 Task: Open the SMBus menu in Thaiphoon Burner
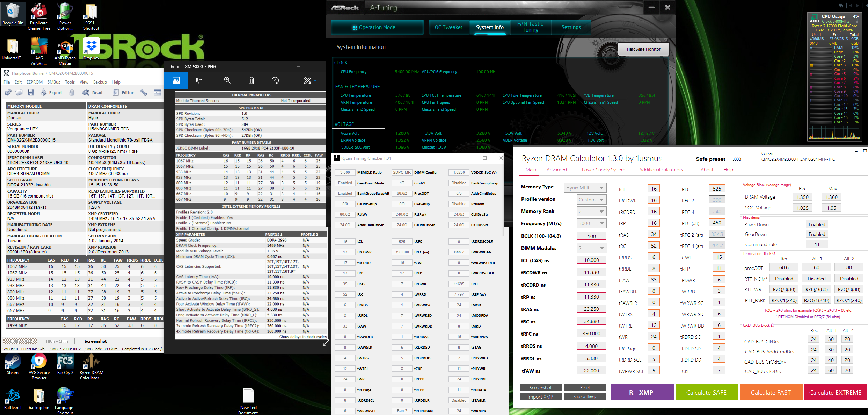[54, 82]
